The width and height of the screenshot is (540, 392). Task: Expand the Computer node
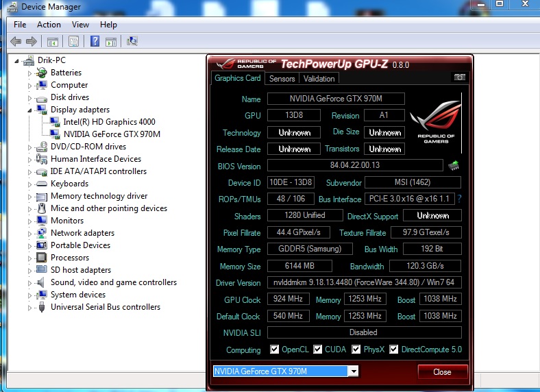coord(29,86)
